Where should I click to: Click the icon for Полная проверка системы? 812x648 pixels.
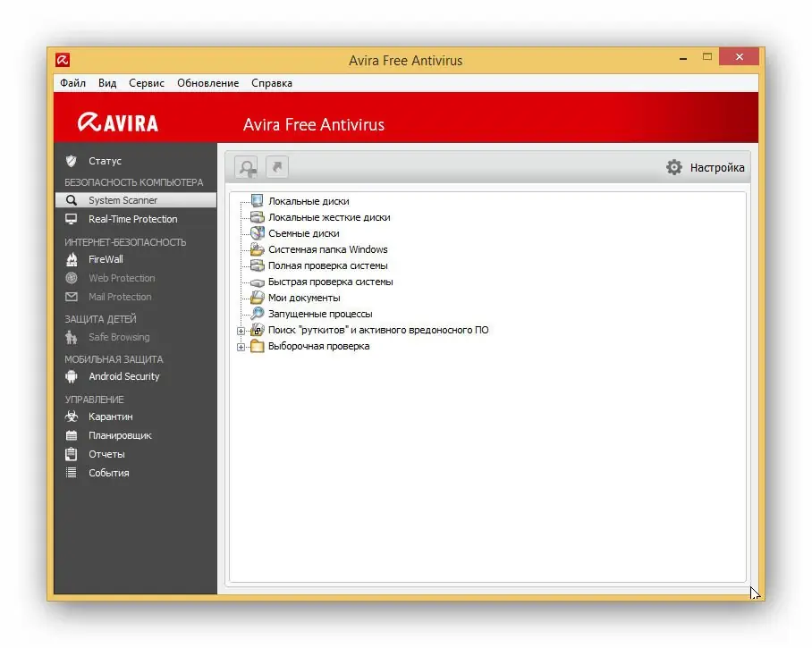[x=258, y=265]
